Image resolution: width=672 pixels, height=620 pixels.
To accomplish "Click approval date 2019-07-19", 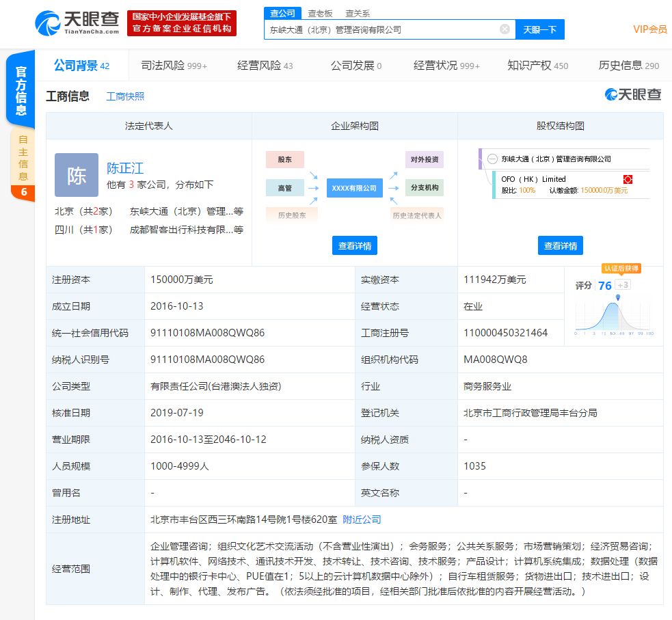I will [176, 413].
